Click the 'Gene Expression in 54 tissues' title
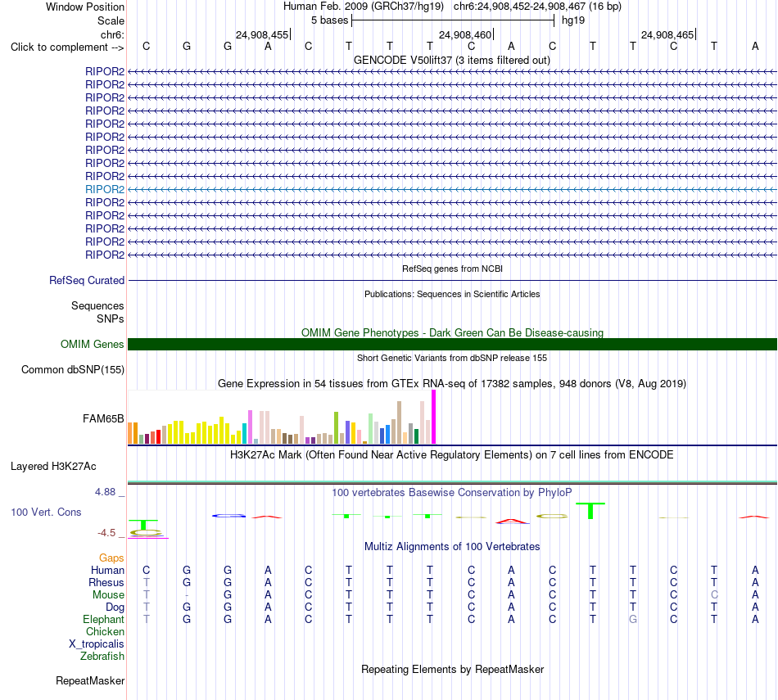 pyautogui.click(x=452, y=383)
